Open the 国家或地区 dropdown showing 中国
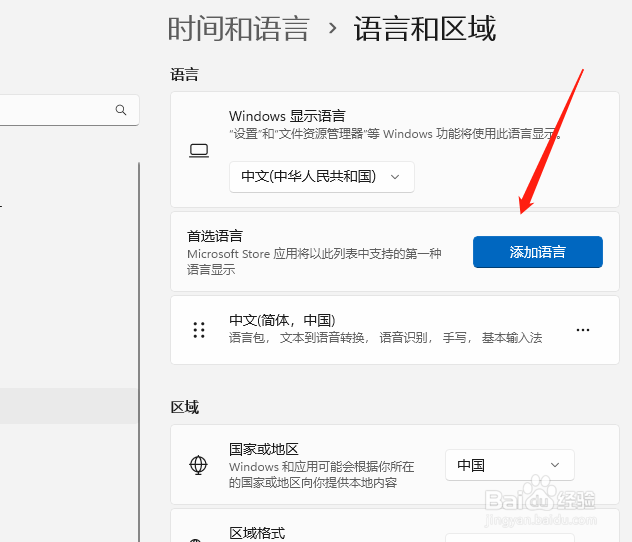 [x=509, y=465]
